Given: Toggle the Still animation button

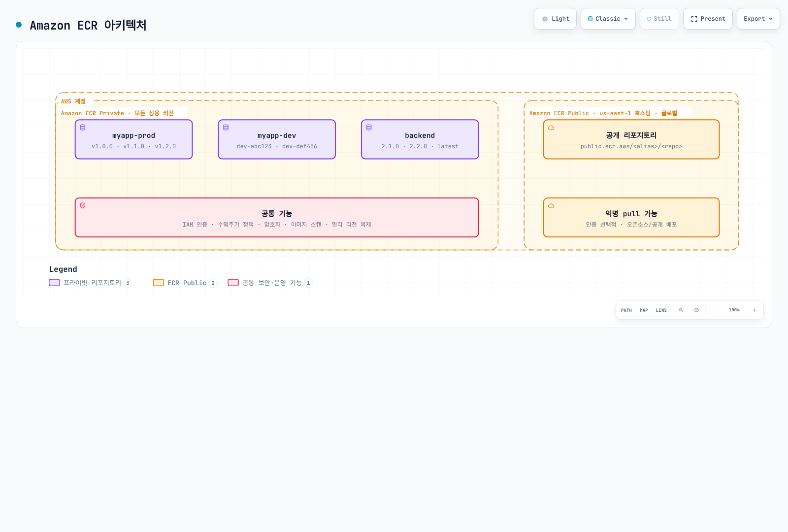Looking at the screenshot, I should pyautogui.click(x=659, y=19).
